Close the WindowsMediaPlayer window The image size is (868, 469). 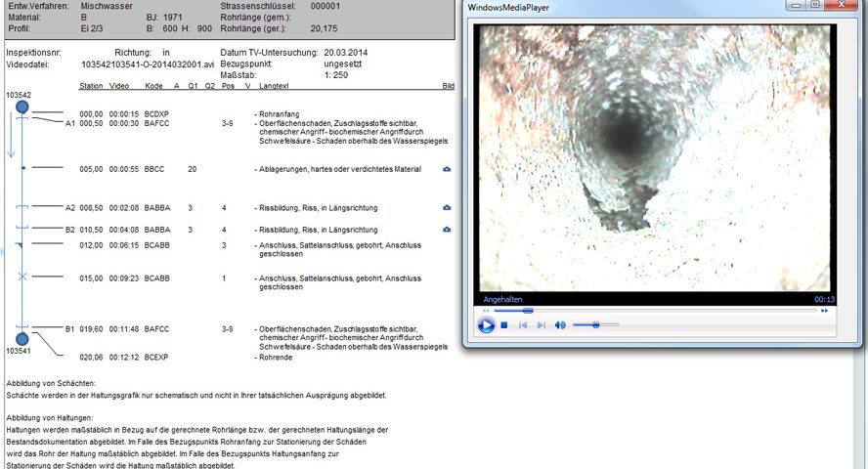(843, 7)
